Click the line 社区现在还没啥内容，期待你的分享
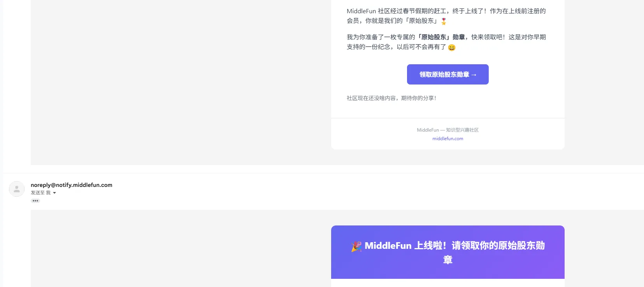This screenshot has height=287, width=644. (x=391, y=98)
